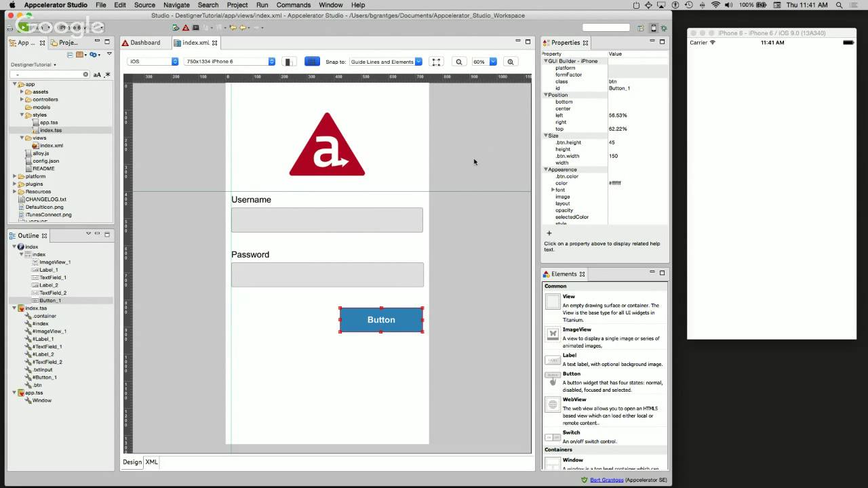Click the fit-to-screen bounds icon
The width and height of the screenshot is (868, 488).
(x=436, y=62)
